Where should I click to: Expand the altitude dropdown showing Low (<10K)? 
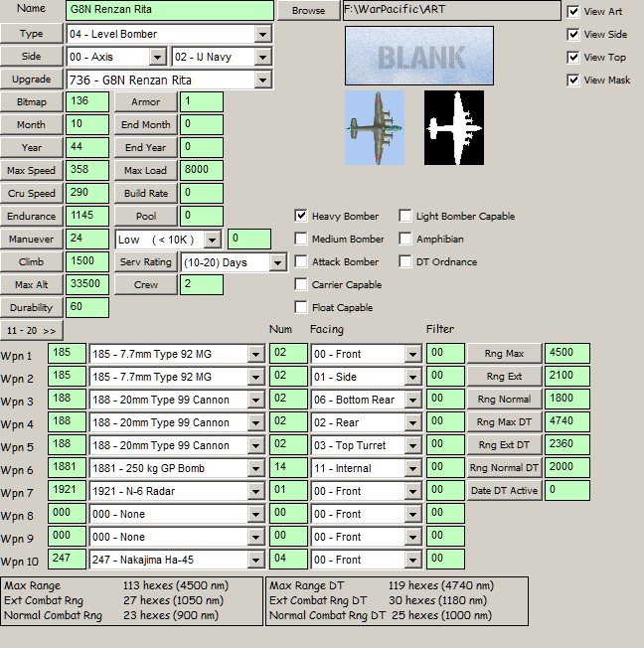pyautogui.click(x=212, y=240)
